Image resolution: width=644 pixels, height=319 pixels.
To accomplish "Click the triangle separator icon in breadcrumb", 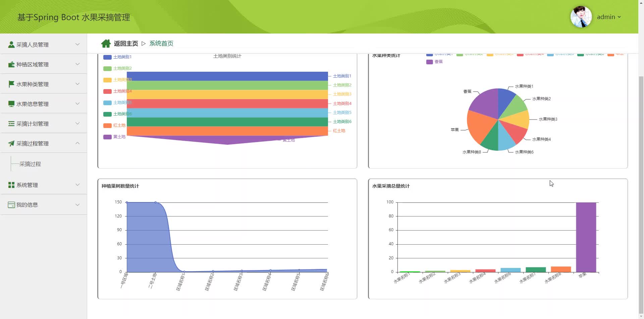I will (x=144, y=44).
